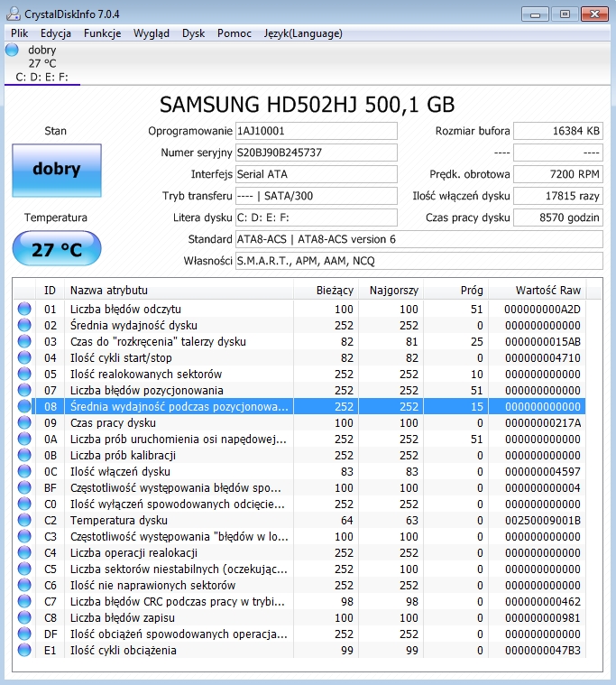Open the Funkcje menu
Screen dimensions: 616x685
(x=102, y=33)
